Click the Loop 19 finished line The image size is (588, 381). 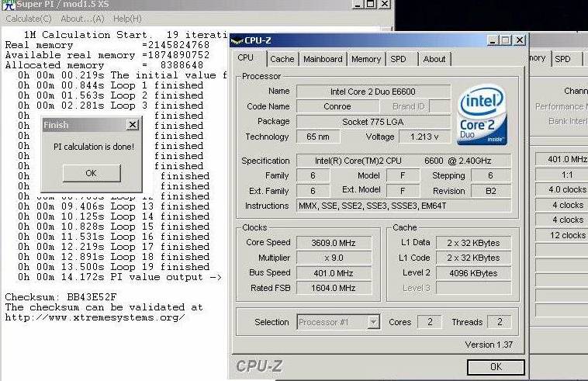pyautogui.click(x=113, y=267)
